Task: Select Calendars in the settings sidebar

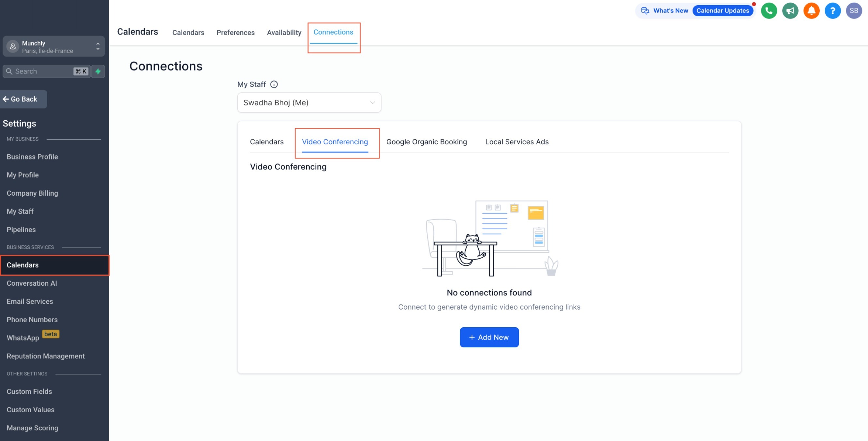Action: [x=54, y=265]
